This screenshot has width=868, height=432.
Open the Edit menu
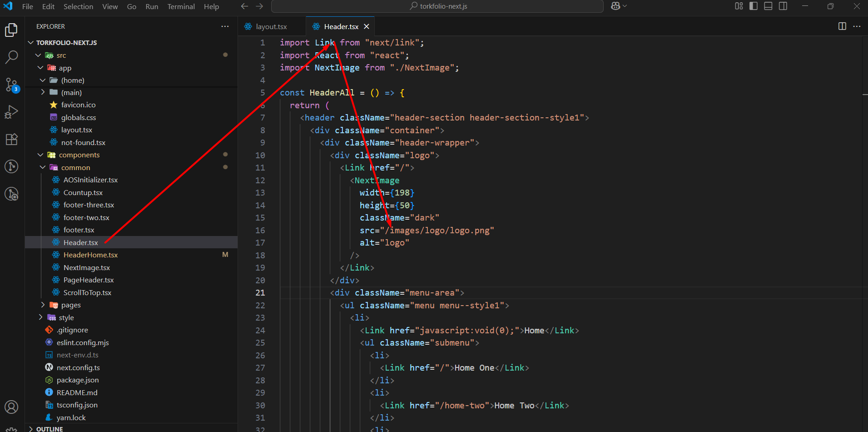48,6
